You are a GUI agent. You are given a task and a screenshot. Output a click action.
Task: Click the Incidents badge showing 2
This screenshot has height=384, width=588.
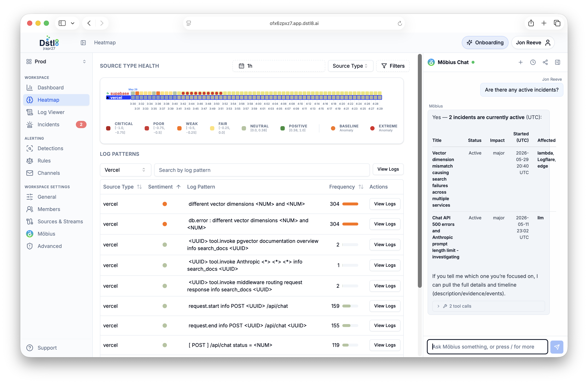[x=81, y=125]
